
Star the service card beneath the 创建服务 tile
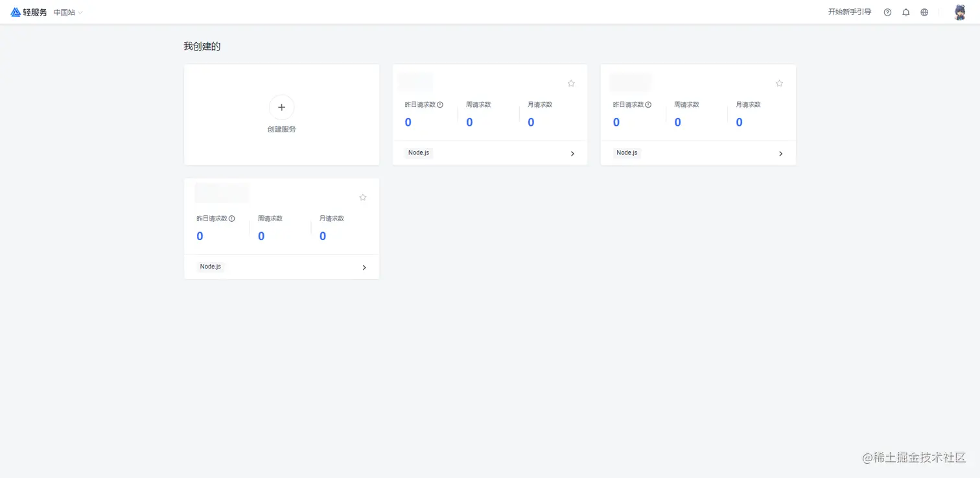[363, 197]
